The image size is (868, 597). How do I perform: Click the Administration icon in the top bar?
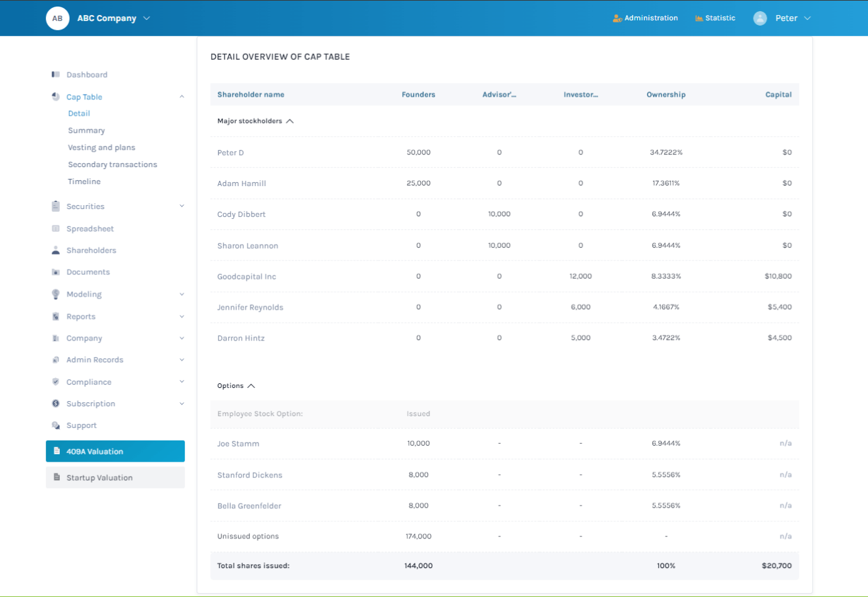click(x=615, y=18)
